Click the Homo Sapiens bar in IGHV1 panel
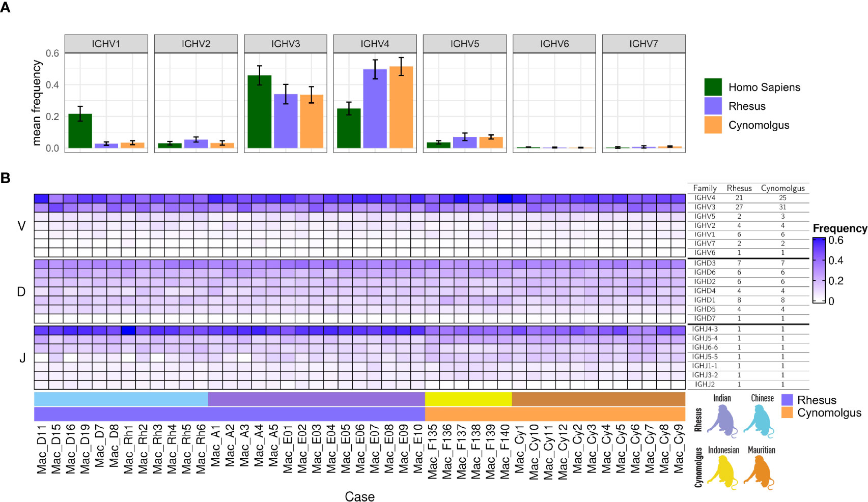The width and height of the screenshot is (868, 502). point(80,131)
